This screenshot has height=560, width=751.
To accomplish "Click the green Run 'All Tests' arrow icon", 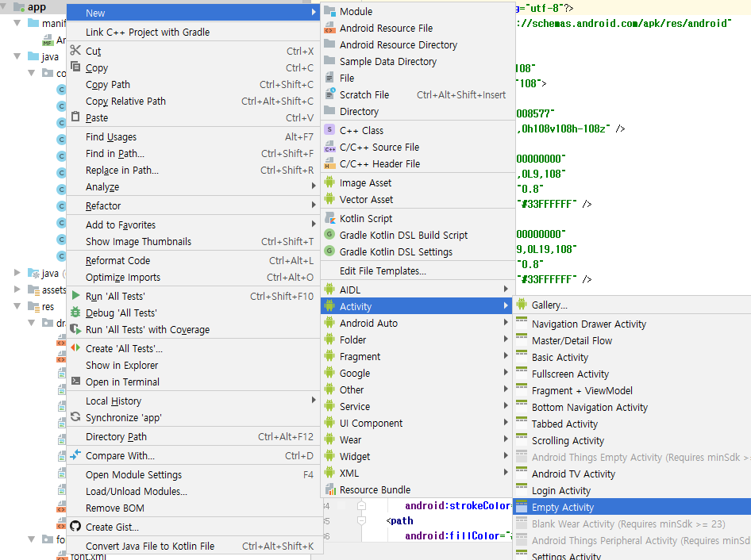I will 75,295.
